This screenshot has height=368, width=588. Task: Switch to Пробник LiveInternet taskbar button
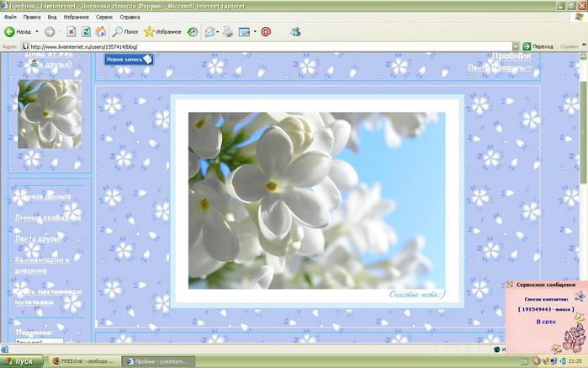click(160, 361)
